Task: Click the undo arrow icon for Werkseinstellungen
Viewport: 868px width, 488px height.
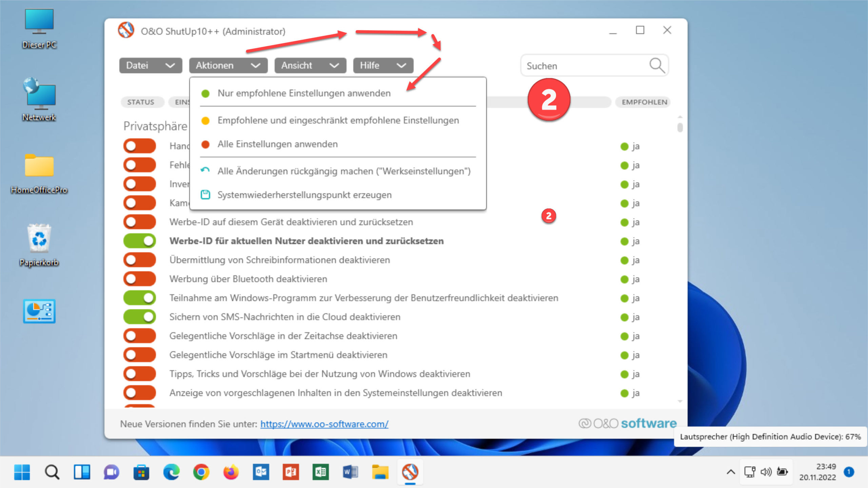Action: (x=205, y=171)
